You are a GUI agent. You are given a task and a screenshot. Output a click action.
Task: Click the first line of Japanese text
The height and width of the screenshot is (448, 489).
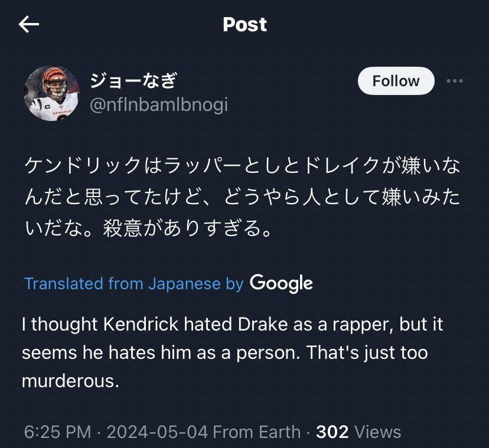point(242,166)
